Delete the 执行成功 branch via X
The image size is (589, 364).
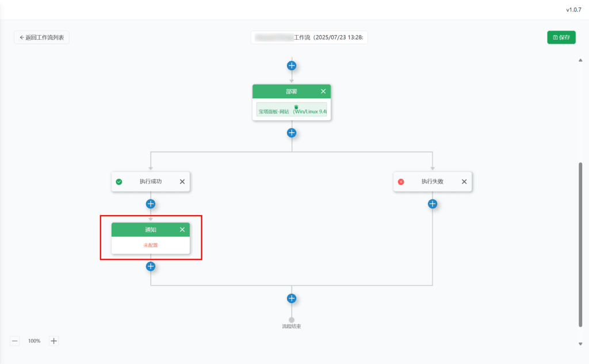(182, 182)
